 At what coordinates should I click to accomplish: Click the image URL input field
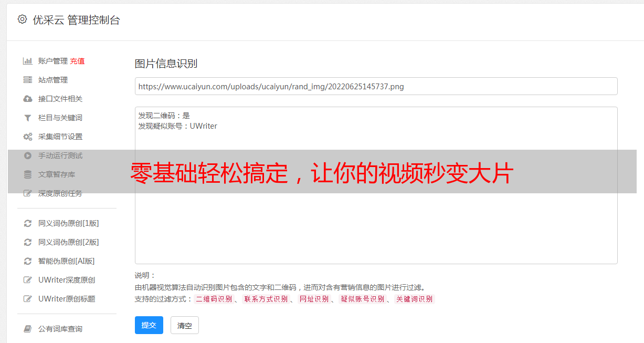[376, 86]
